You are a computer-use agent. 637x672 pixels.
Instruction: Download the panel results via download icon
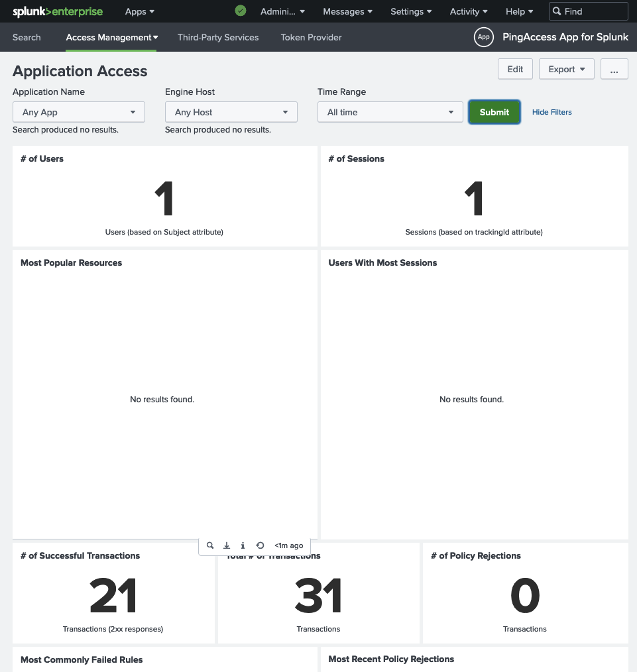(x=226, y=545)
